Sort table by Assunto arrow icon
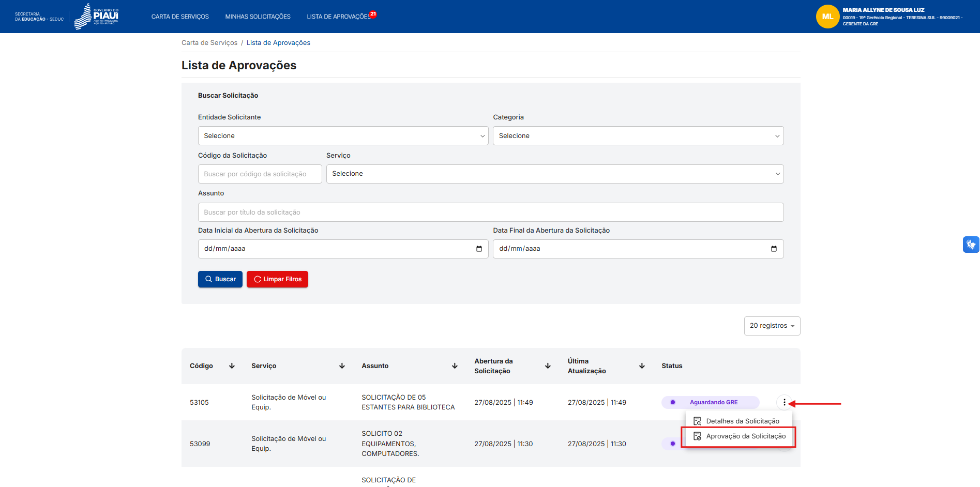This screenshot has height=487, width=980. [455, 366]
